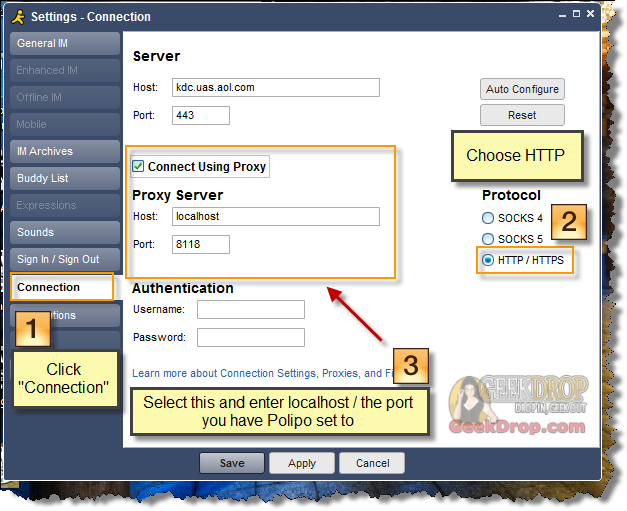Select the HTTP / HTTPS protocol option
Screen dimensions: 627x511
(488, 260)
